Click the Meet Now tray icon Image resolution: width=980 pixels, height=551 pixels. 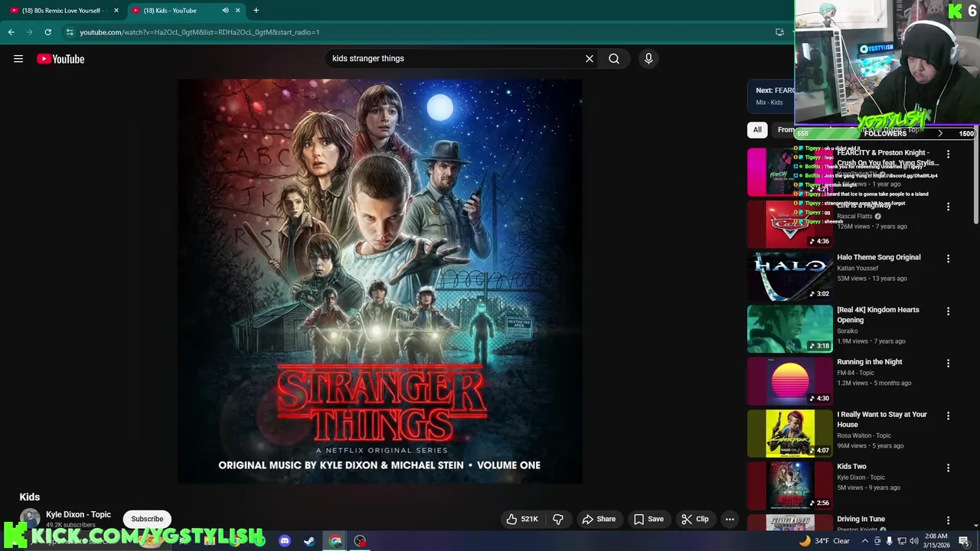click(x=877, y=541)
